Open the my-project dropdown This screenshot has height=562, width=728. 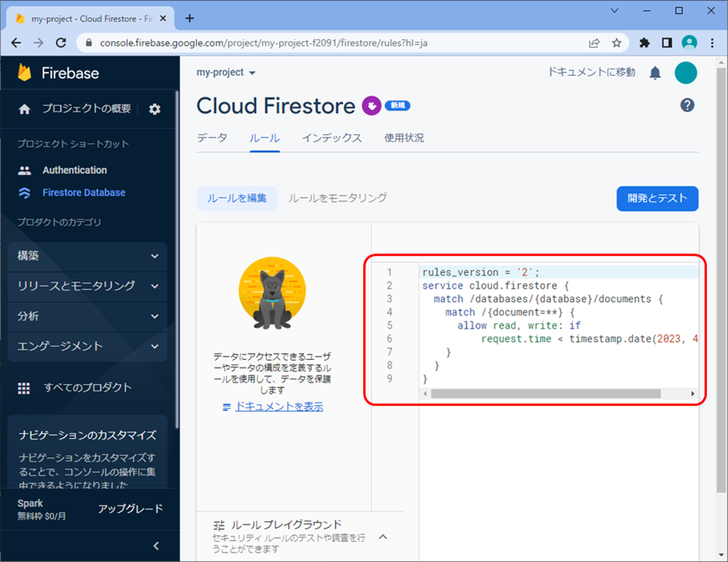226,73
